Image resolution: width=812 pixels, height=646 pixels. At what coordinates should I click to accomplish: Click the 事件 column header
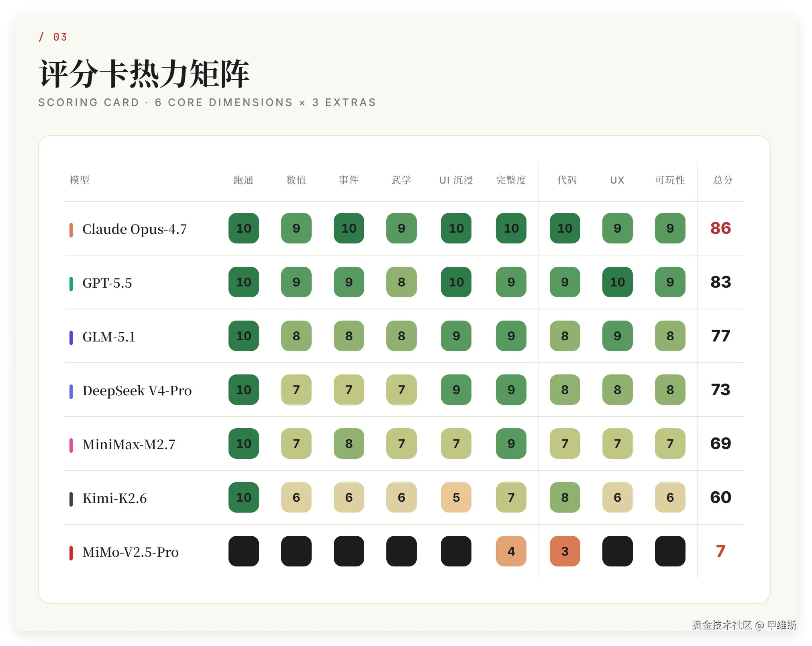click(349, 180)
